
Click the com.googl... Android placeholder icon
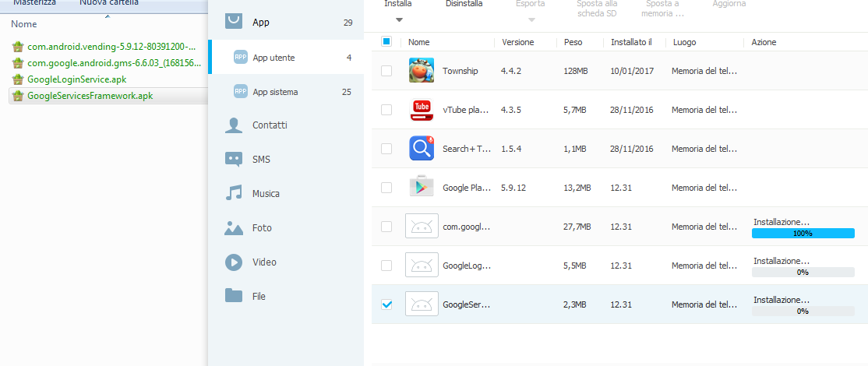422,226
